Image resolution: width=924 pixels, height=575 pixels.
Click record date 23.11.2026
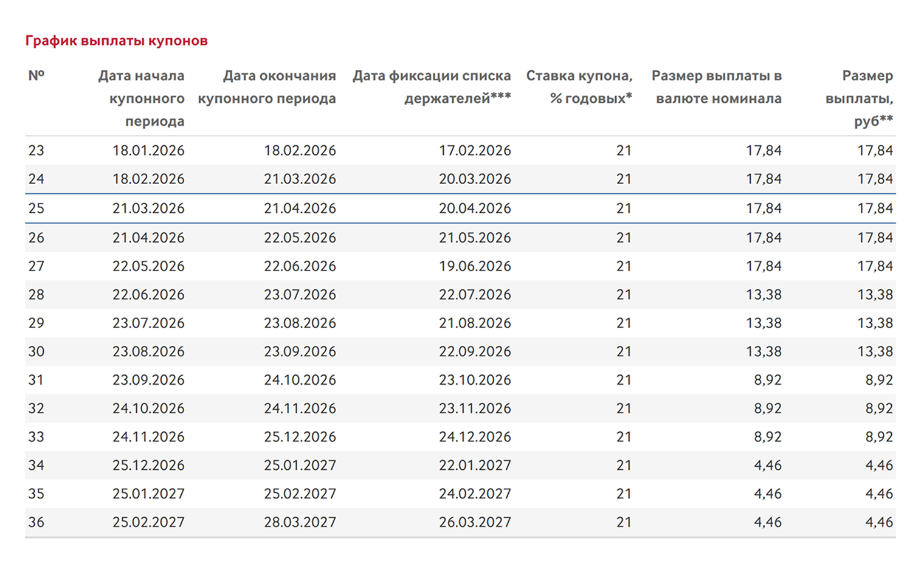(475, 409)
